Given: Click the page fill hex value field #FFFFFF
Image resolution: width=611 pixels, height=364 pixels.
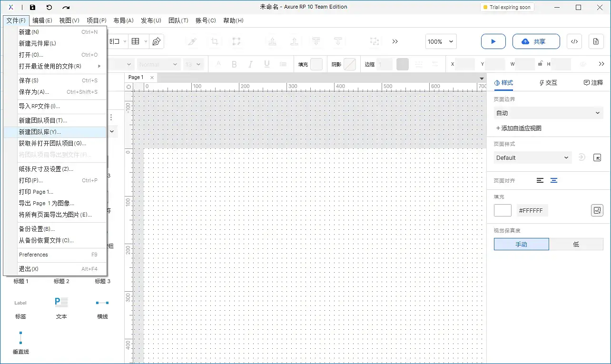Looking at the screenshot, I should click(532, 210).
